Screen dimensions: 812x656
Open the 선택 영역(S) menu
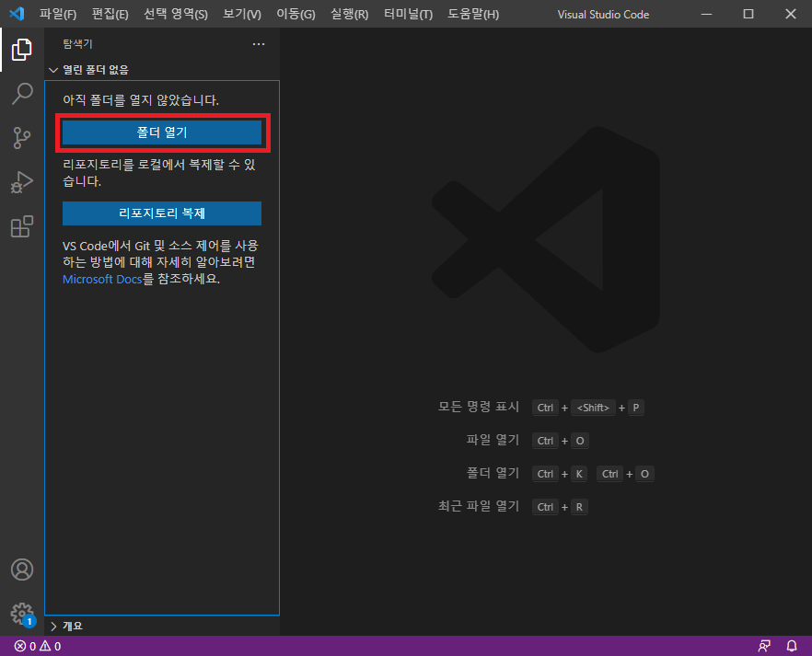click(176, 14)
